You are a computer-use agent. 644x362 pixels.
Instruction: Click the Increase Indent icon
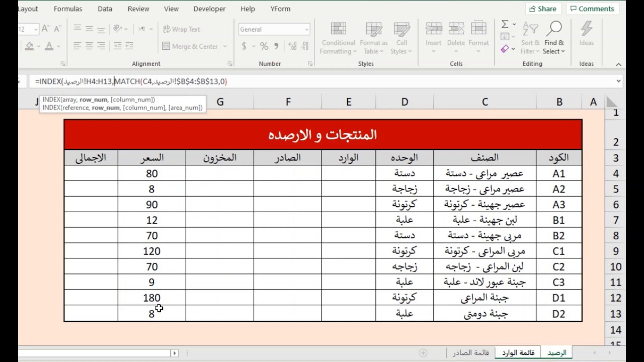129,46
